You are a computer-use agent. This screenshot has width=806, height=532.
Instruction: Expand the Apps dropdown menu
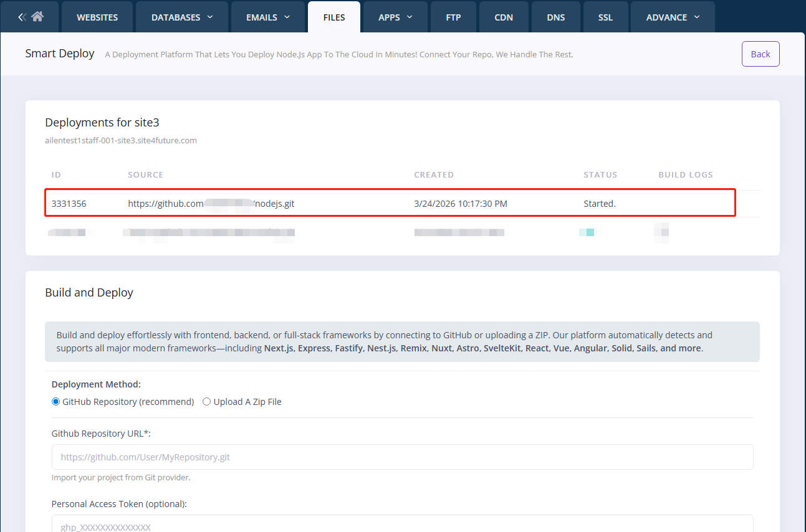point(395,17)
